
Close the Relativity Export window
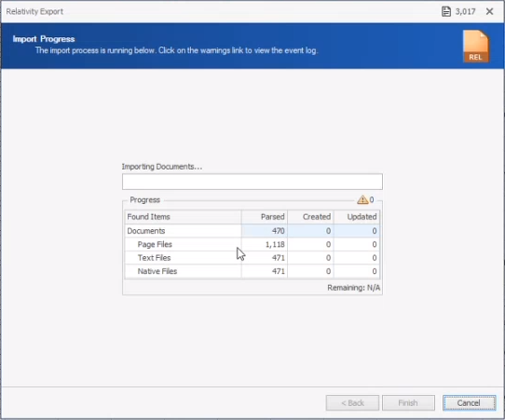point(489,11)
